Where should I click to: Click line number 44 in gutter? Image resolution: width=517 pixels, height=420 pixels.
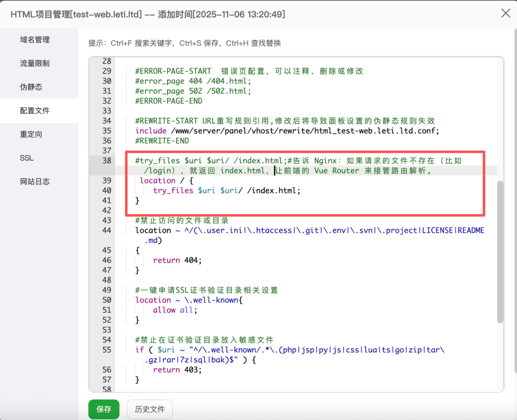click(106, 230)
